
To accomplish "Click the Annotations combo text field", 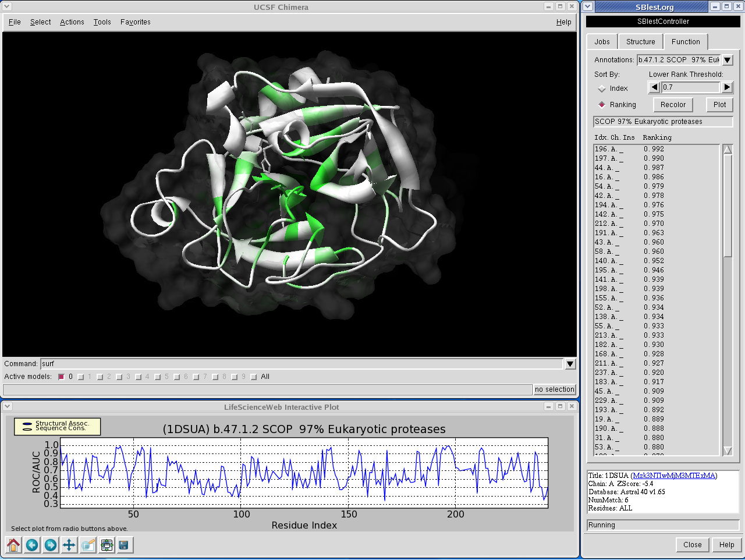I will click(679, 60).
